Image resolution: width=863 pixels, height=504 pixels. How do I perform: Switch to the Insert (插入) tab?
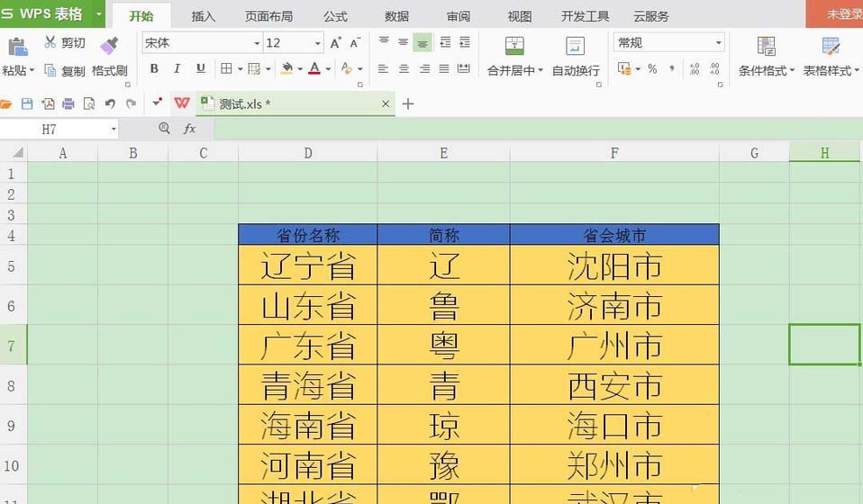click(204, 16)
